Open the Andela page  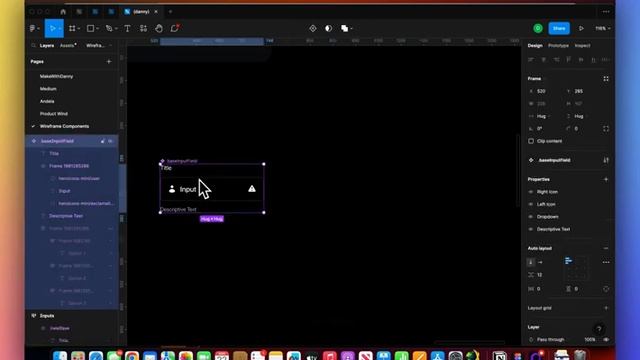click(47, 101)
